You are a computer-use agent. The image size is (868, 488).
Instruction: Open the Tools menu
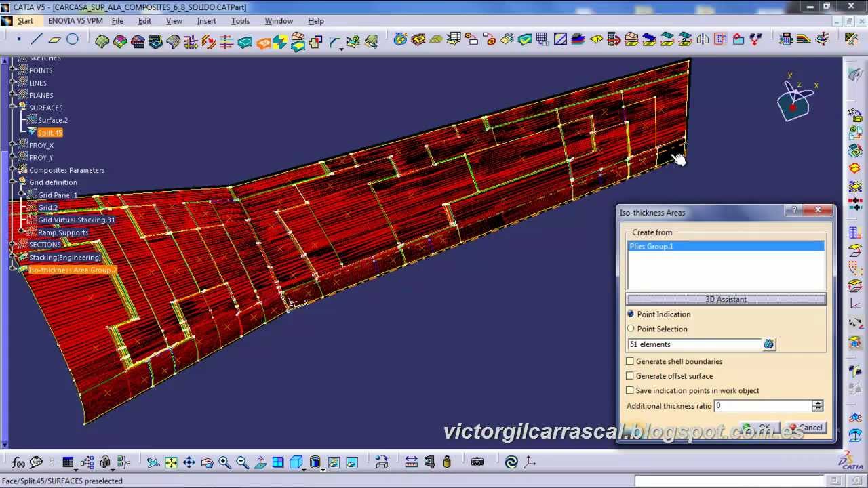(x=240, y=21)
